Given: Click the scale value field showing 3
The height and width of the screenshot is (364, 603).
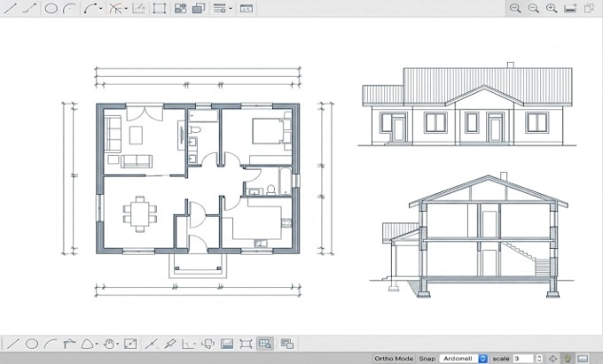Looking at the screenshot, I should point(524,359).
